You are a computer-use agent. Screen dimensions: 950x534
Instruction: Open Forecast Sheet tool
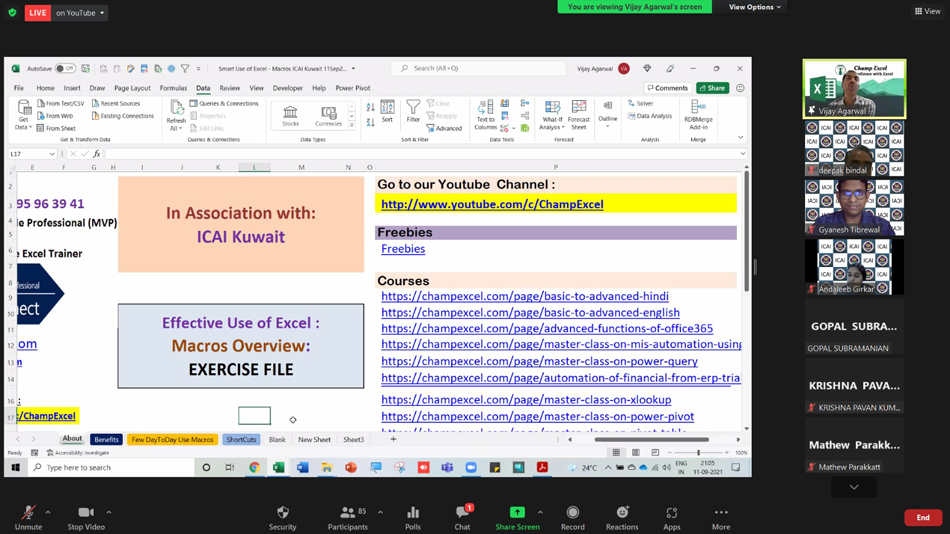tap(579, 115)
